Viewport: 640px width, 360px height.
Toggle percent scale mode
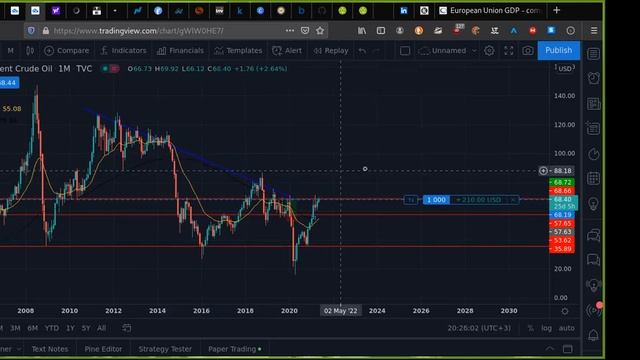530,328
